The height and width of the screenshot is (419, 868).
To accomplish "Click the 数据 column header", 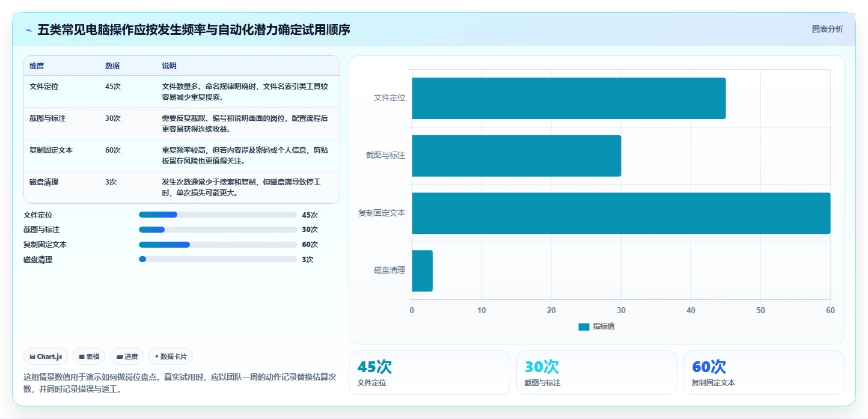I will point(112,66).
